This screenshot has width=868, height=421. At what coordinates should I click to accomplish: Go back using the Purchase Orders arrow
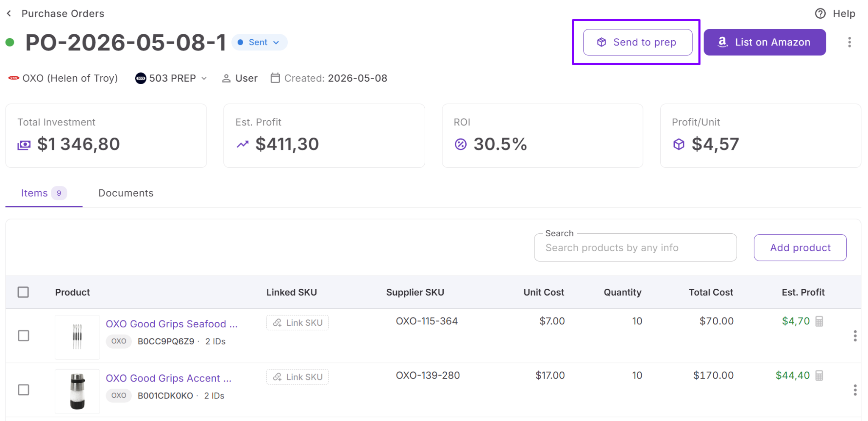pyautogui.click(x=9, y=14)
